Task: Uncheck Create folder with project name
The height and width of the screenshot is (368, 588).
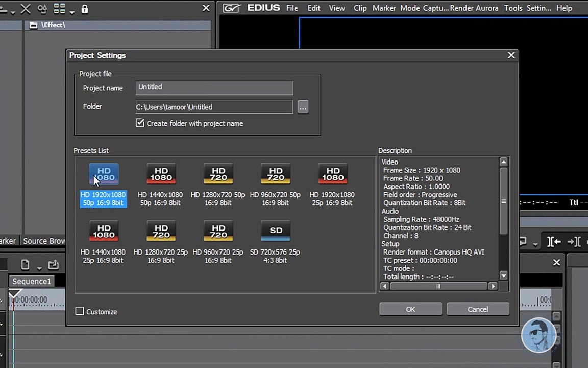Action: [x=140, y=123]
